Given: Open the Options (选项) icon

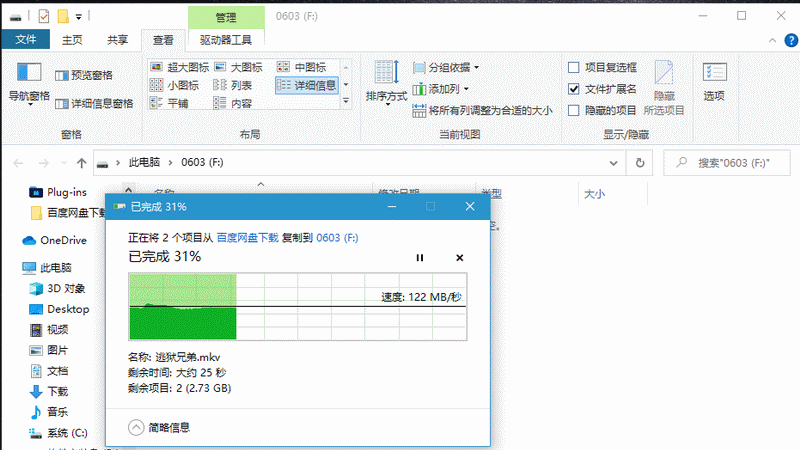Looking at the screenshot, I should pyautogui.click(x=714, y=82).
